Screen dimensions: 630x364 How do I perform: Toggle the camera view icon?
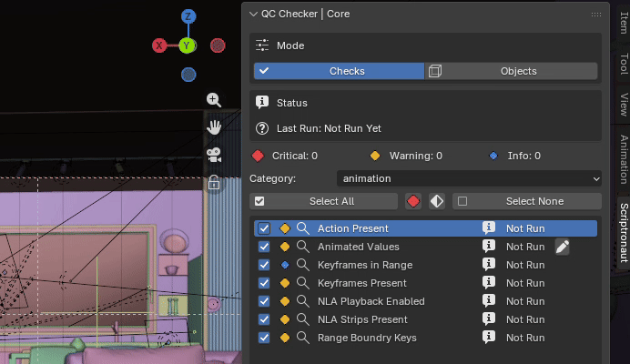pos(214,155)
